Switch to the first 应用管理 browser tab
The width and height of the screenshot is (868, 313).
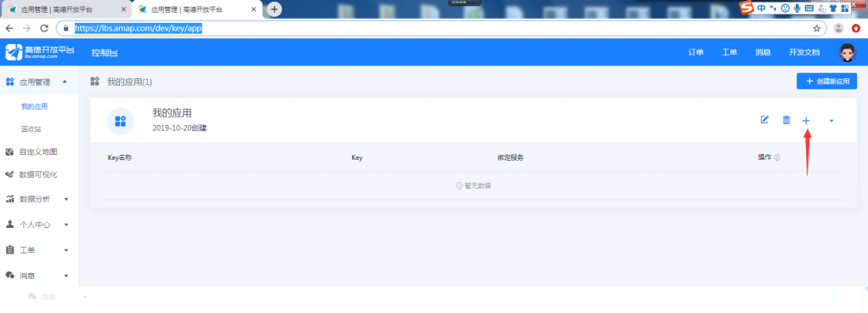point(65,9)
